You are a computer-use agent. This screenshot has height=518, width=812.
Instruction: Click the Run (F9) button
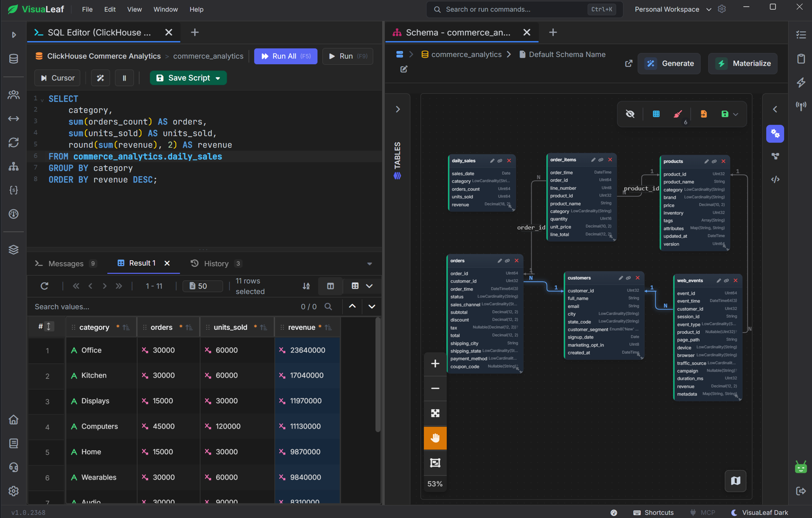[x=348, y=56]
